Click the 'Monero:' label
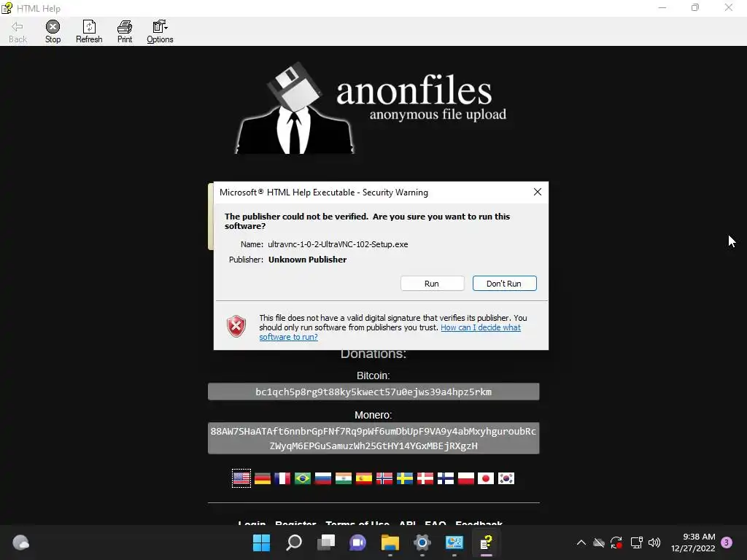Image resolution: width=747 pixels, height=560 pixels. pyautogui.click(x=373, y=415)
